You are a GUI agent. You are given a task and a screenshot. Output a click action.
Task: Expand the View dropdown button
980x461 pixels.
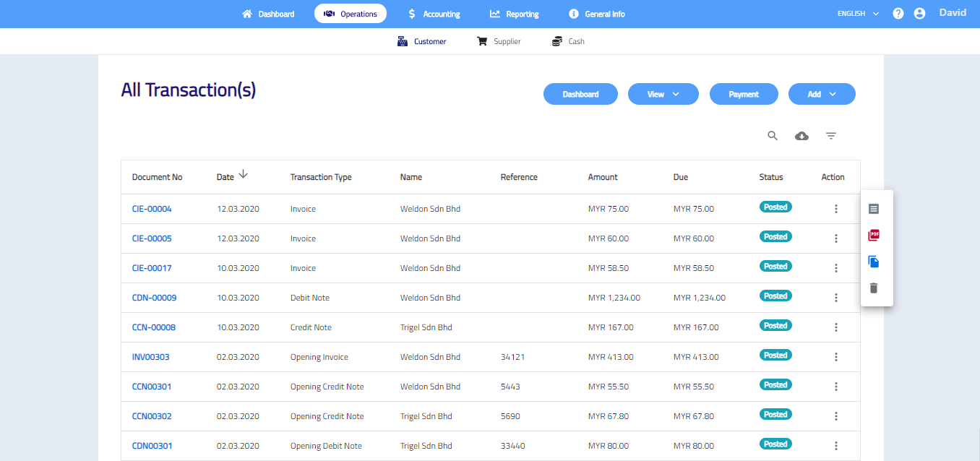pos(663,94)
